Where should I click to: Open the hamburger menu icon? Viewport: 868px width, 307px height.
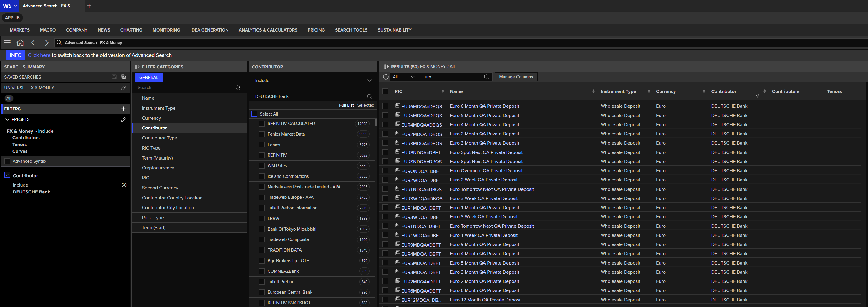coord(7,42)
